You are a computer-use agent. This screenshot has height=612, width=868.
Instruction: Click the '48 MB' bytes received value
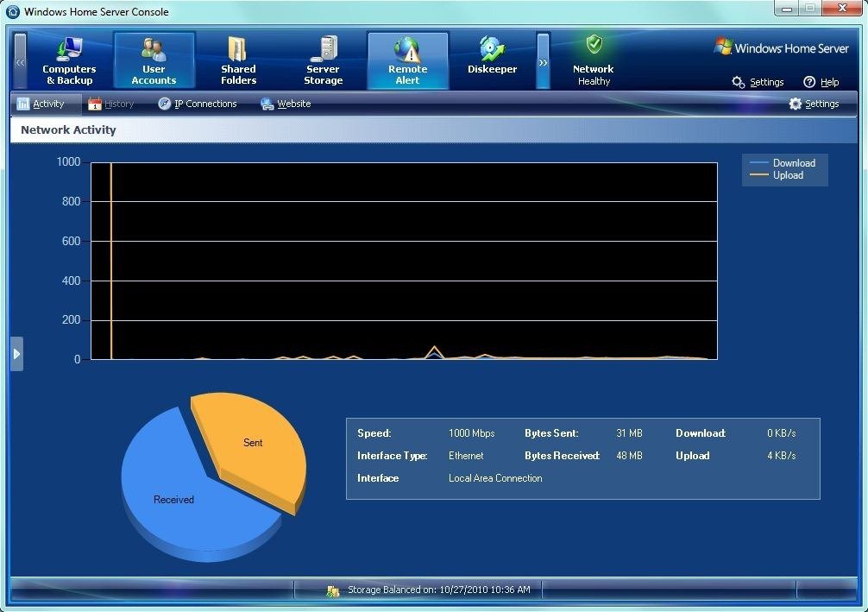(x=629, y=456)
